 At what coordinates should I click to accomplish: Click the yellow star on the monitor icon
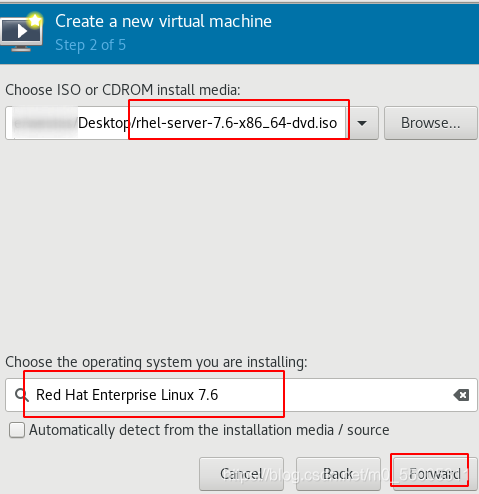pyautogui.click(x=35, y=20)
